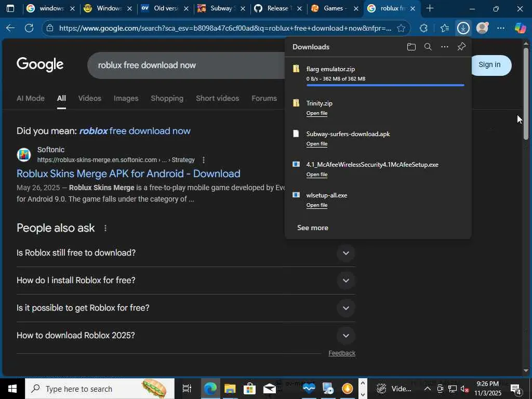532x399 pixels.
Task: Click the muted volume tray icon
Action: click(464, 389)
